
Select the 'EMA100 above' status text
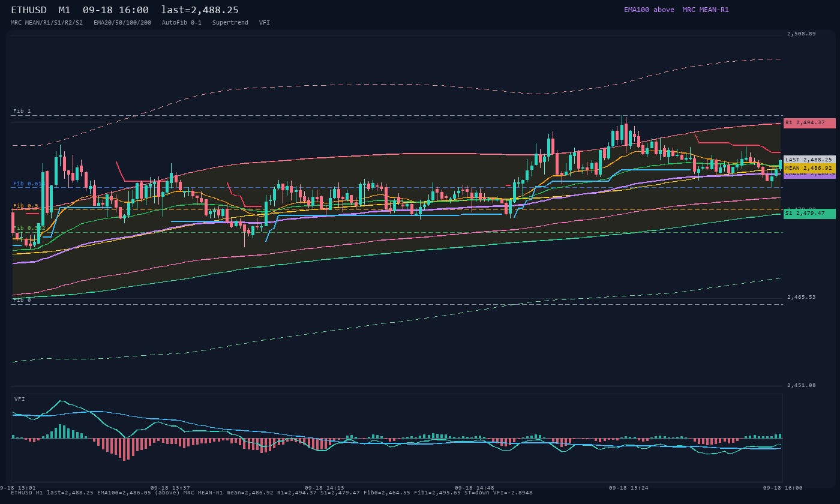(649, 10)
